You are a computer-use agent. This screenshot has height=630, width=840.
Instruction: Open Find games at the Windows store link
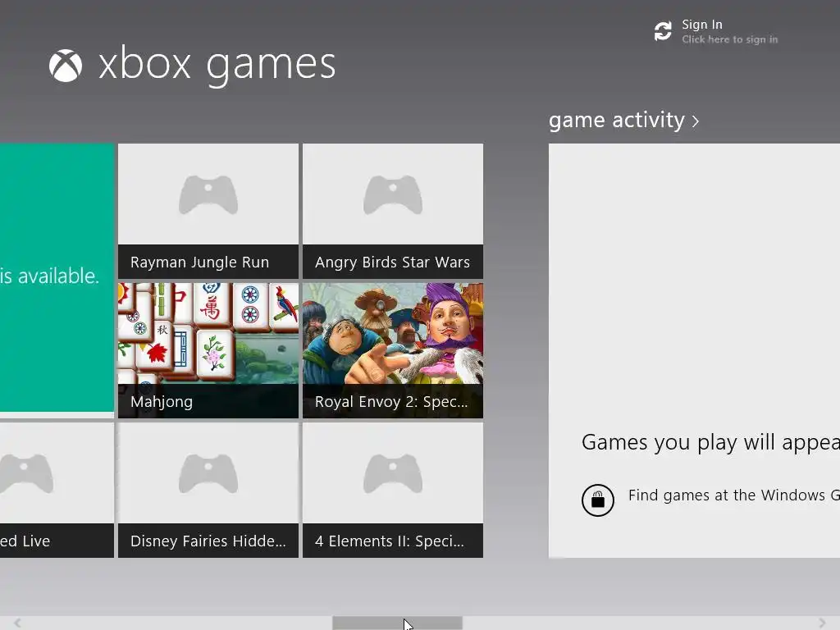click(734, 495)
